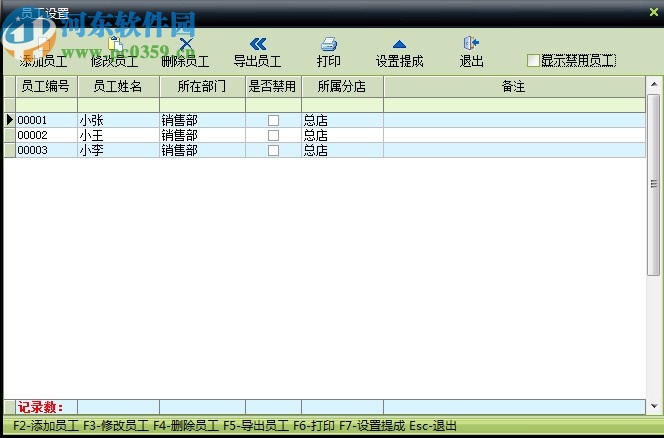Sort by 所在部门 column header
This screenshot has height=438, width=664.
202,86
